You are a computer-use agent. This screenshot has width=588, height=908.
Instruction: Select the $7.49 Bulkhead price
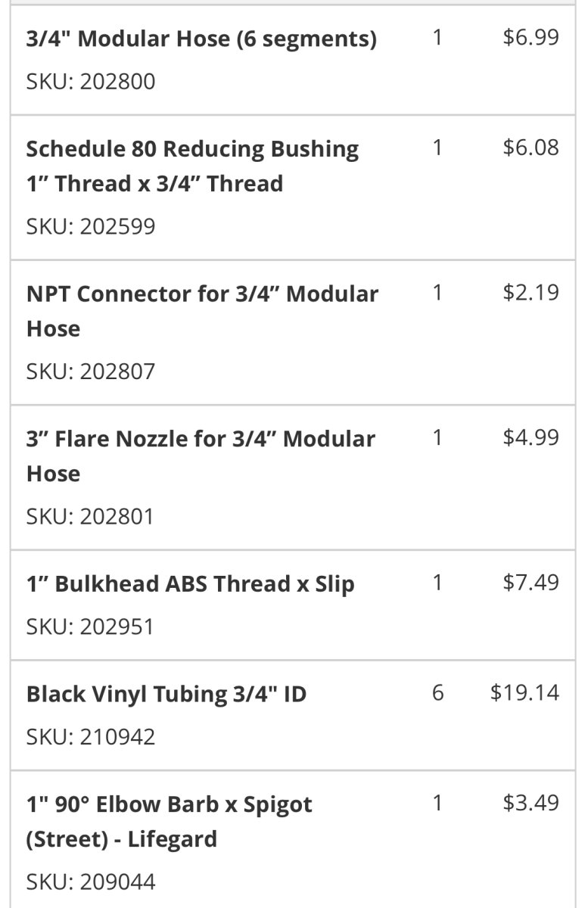click(530, 583)
